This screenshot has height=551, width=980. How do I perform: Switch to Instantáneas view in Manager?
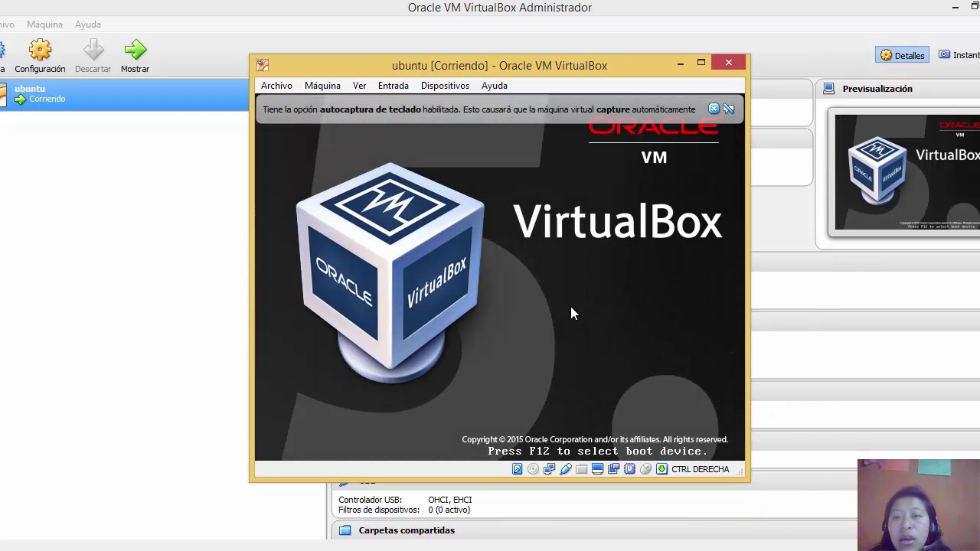(x=959, y=55)
